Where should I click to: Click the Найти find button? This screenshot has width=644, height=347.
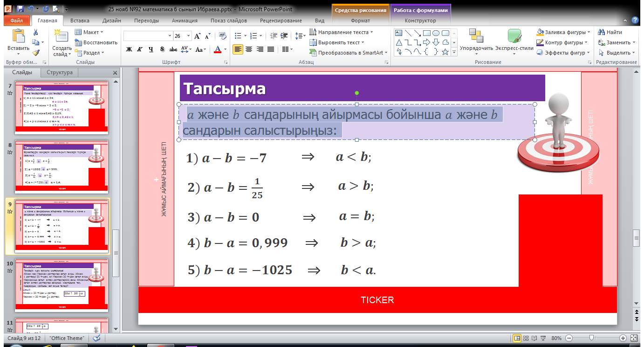pos(610,32)
